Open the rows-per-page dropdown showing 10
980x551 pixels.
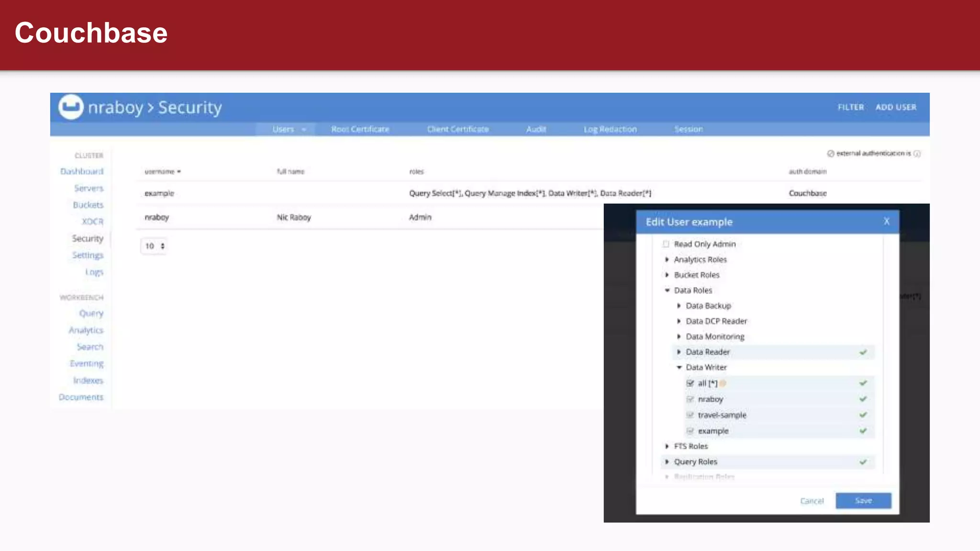pyautogui.click(x=154, y=246)
